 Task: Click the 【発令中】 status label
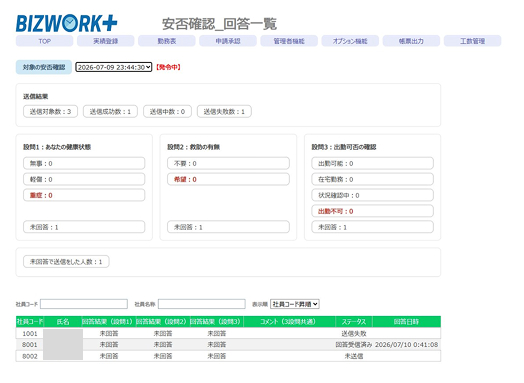click(168, 67)
